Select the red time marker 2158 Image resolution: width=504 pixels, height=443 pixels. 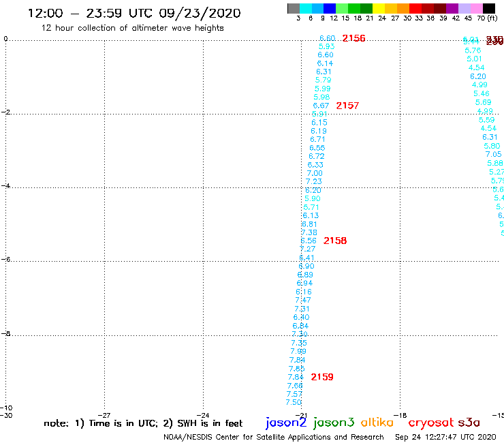(x=335, y=241)
